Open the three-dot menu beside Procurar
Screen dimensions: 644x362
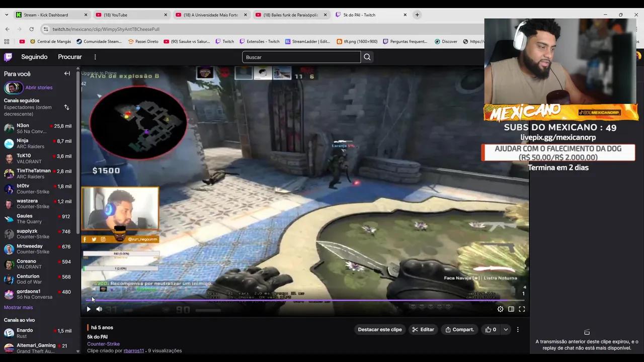coord(95,57)
